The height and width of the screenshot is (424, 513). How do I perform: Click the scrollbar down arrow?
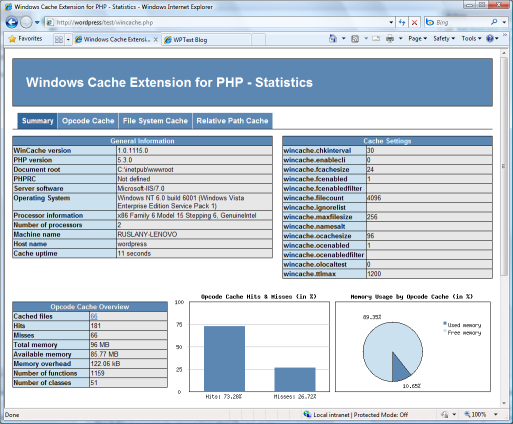[x=503, y=403]
